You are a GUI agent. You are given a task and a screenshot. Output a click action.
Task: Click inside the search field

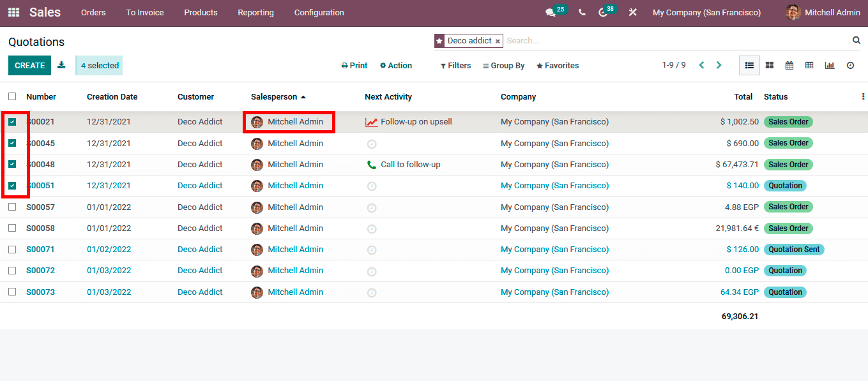pyautogui.click(x=575, y=40)
